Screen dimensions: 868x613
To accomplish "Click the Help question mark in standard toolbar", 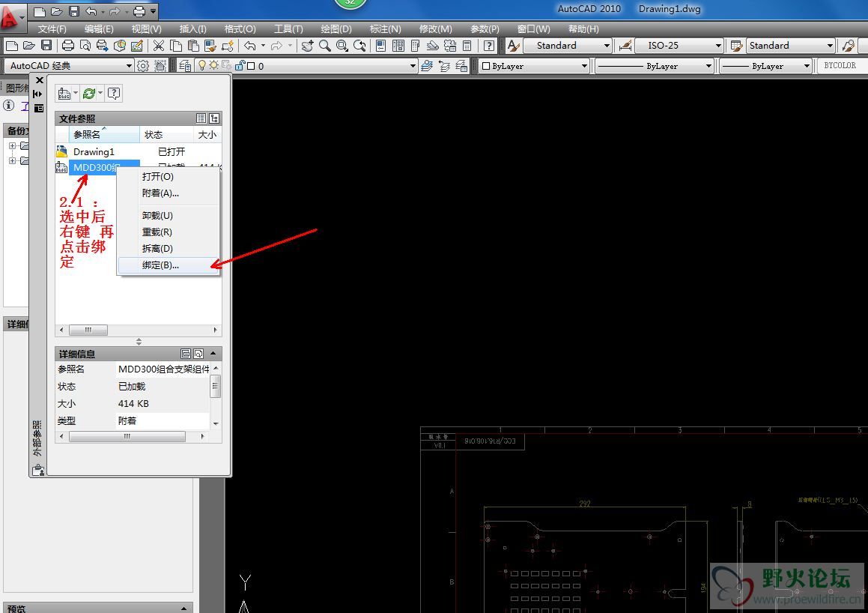I will tap(489, 46).
